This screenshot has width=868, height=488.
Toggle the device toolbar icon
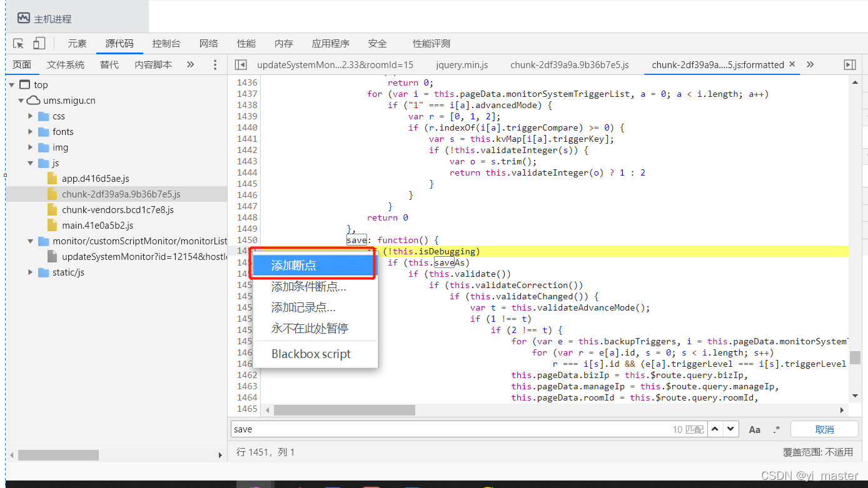pyautogui.click(x=39, y=43)
